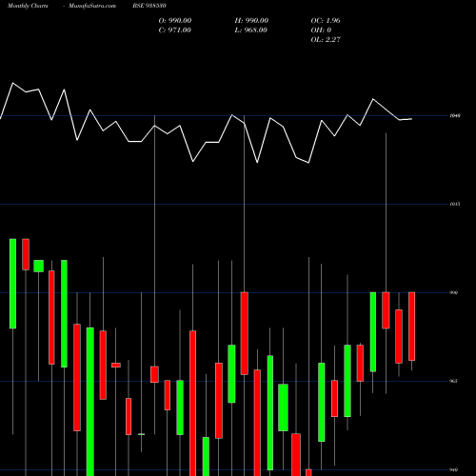Select the "O: 990.00" open value

point(175,21)
